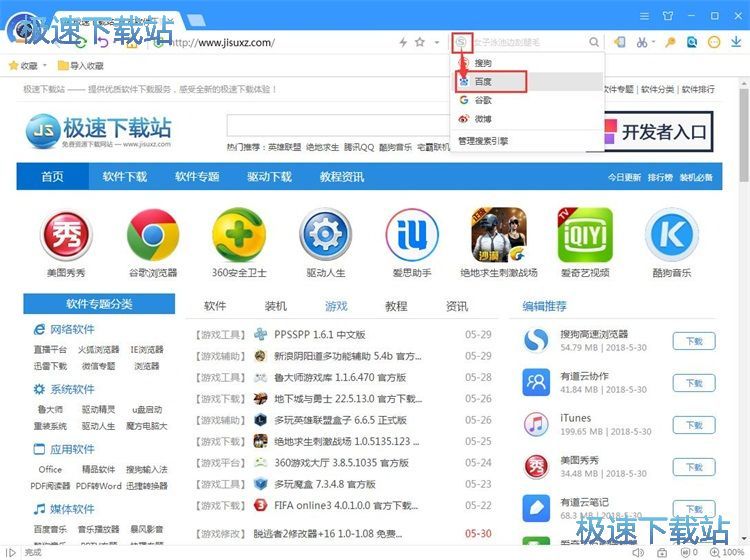Open 系统软件 category heading
Screen dimensions: 750x560
pyautogui.click(x=72, y=389)
